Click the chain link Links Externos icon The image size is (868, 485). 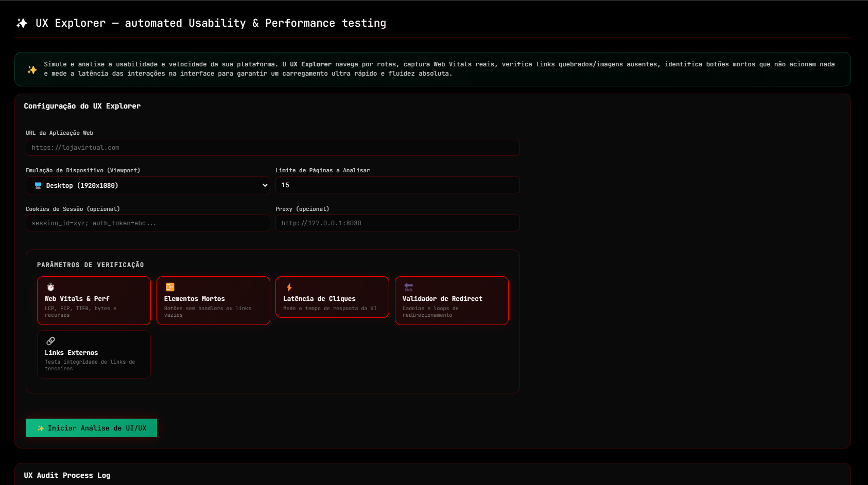click(50, 341)
